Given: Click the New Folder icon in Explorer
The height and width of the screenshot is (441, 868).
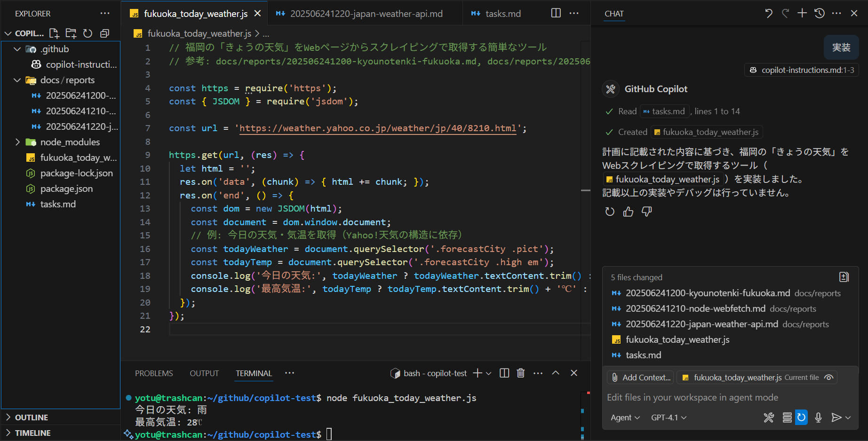Looking at the screenshot, I should [x=71, y=33].
